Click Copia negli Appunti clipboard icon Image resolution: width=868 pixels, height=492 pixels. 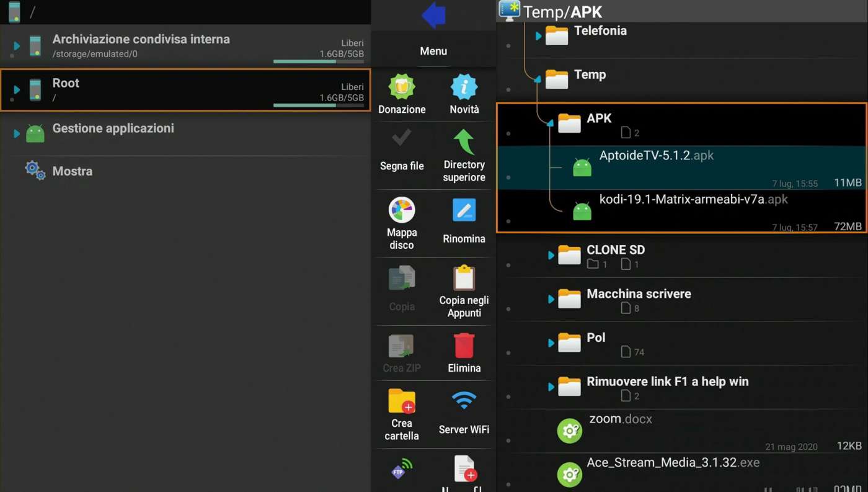[x=464, y=278]
